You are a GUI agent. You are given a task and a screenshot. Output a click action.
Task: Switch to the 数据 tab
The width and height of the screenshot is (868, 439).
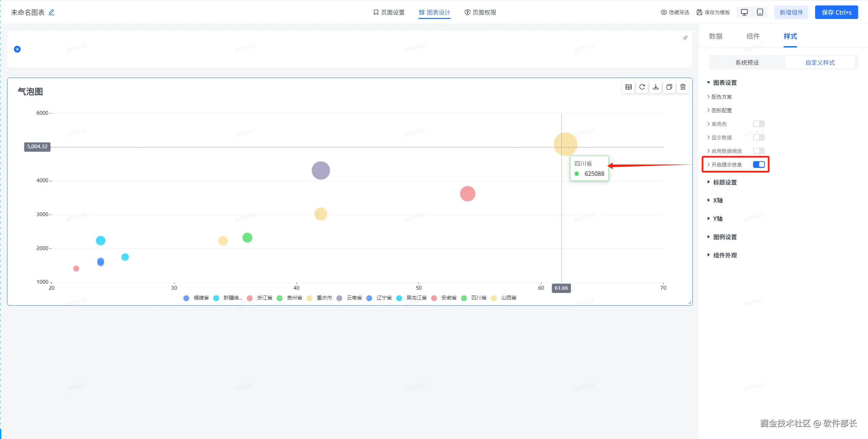[x=715, y=36]
